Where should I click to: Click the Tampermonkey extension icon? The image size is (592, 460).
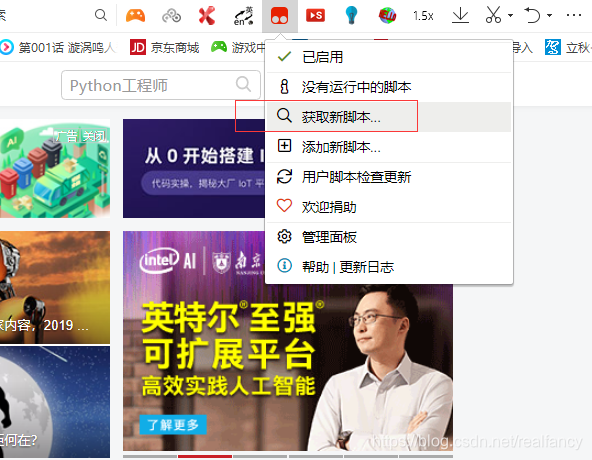[x=280, y=16]
